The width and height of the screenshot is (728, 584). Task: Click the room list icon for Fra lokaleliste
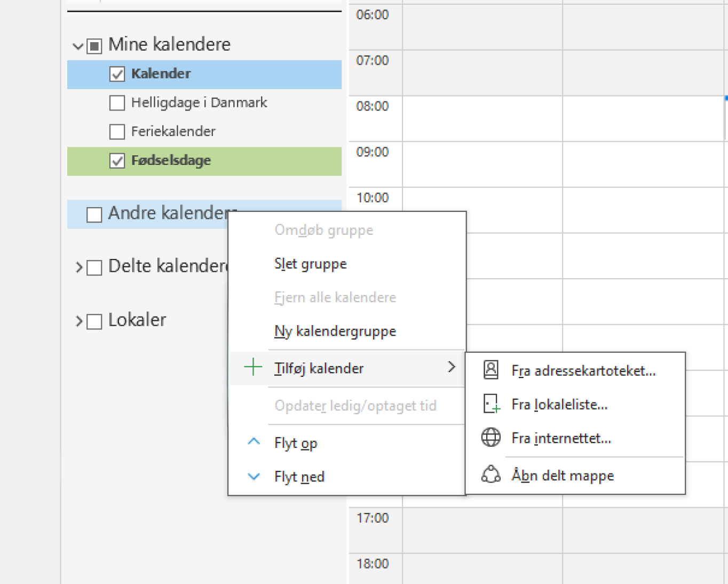pyautogui.click(x=491, y=404)
